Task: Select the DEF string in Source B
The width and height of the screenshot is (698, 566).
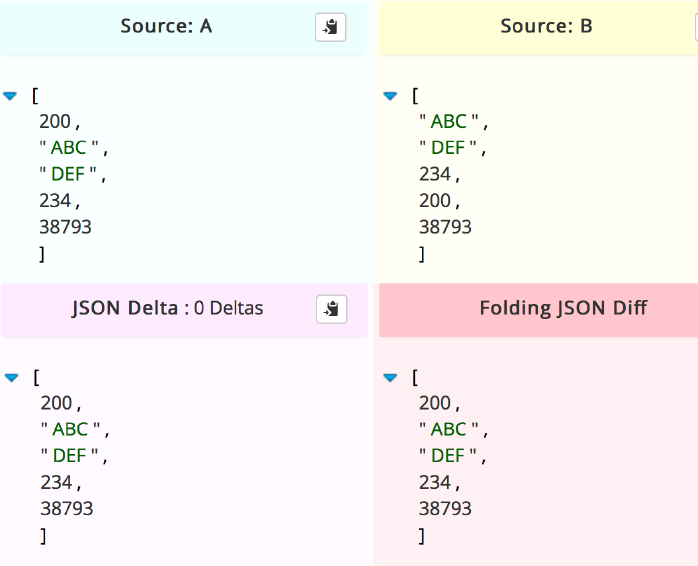Action: pyautogui.click(x=449, y=148)
